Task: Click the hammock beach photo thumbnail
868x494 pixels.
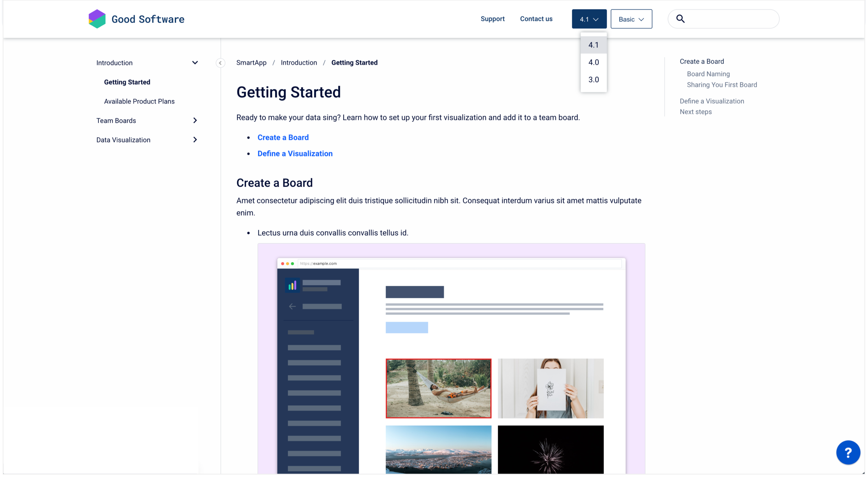Action: 438,388
